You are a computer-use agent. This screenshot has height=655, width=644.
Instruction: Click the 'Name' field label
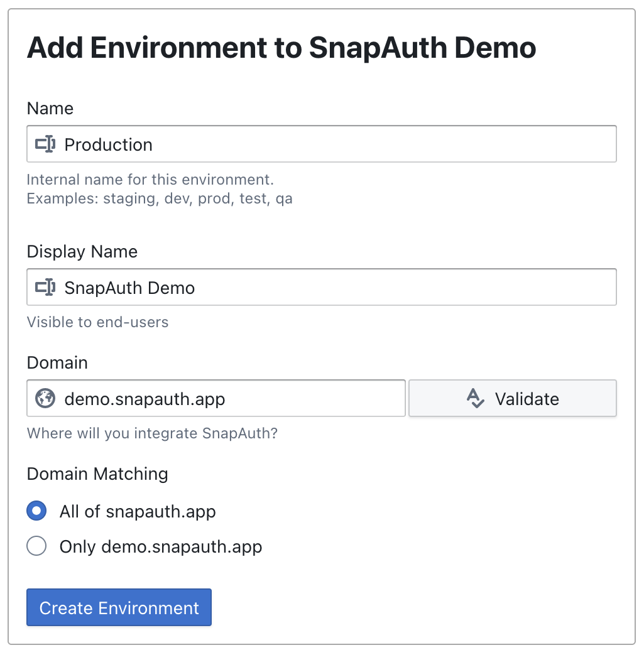click(x=50, y=109)
